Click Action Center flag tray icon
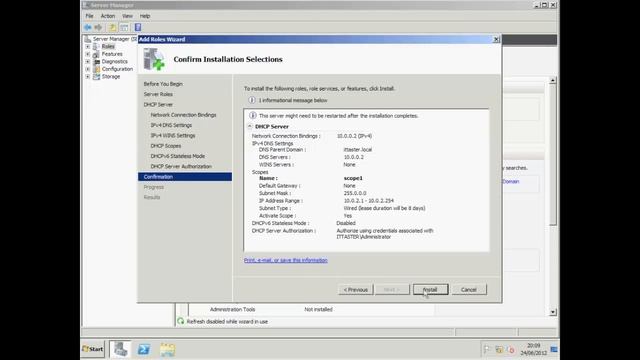The height and width of the screenshot is (360, 640). pos(487,349)
